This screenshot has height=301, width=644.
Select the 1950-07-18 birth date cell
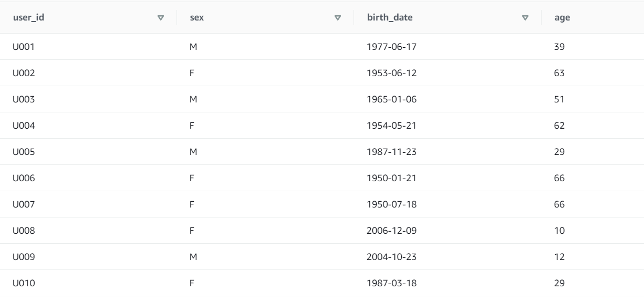391,204
